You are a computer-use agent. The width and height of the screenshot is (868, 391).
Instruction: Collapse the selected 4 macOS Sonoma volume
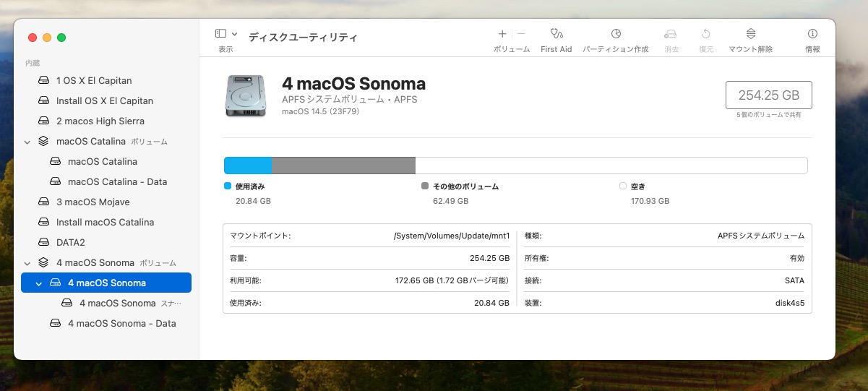point(39,283)
